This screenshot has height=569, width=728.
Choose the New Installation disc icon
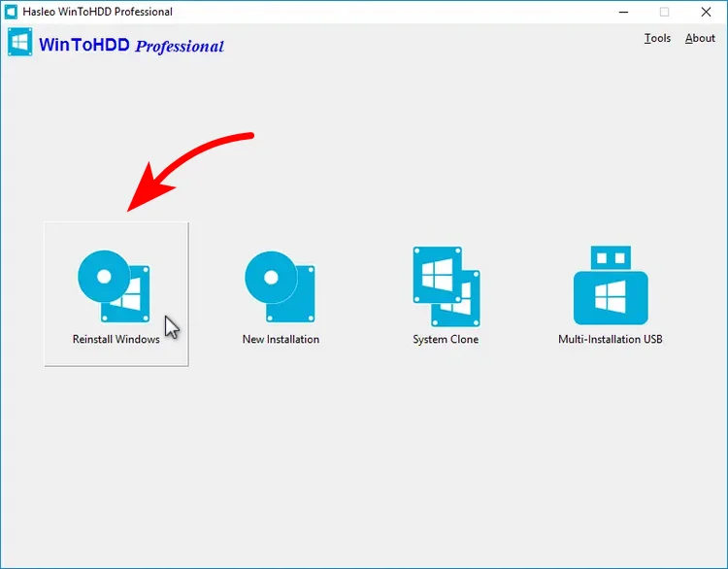pos(280,286)
